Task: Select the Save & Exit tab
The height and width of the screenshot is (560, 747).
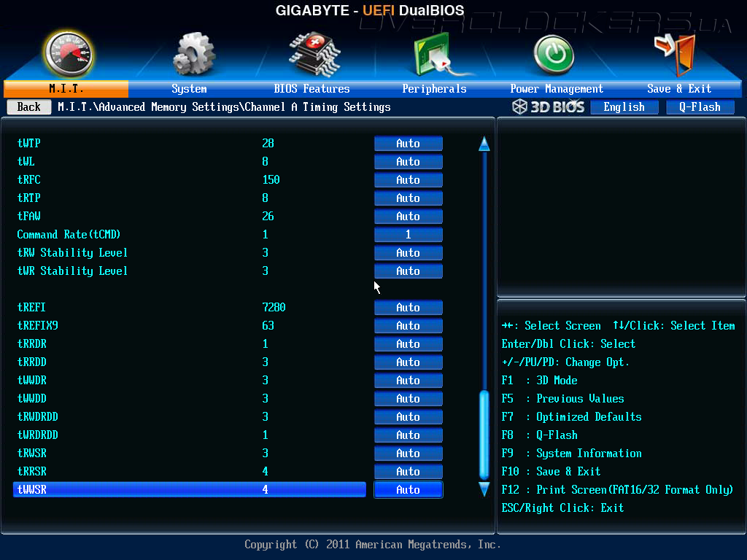Action: click(679, 88)
